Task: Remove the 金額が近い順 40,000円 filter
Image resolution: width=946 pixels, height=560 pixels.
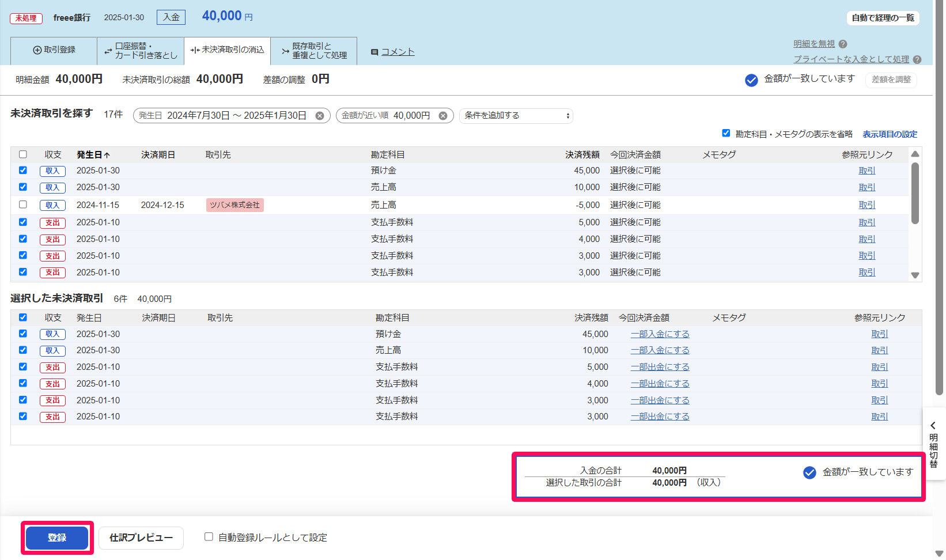Action: (443, 116)
